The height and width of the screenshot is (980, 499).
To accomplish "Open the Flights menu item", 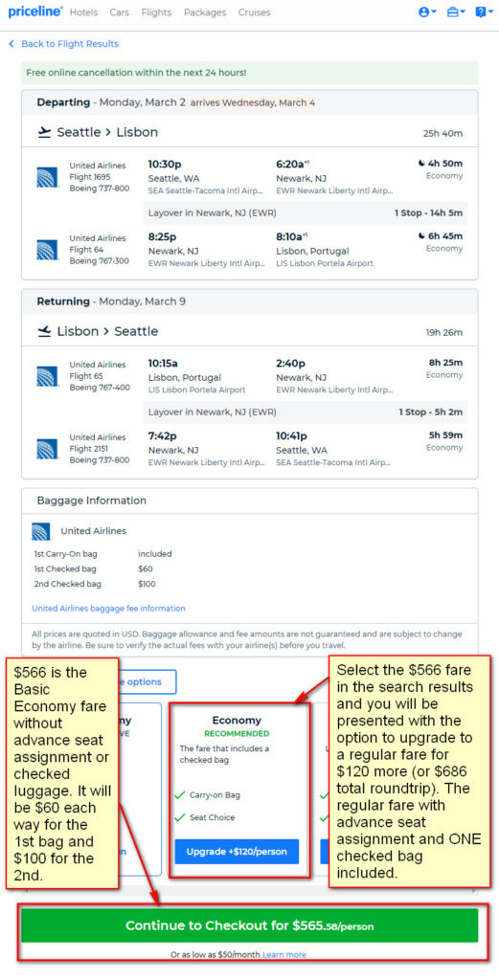I will (x=156, y=12).
